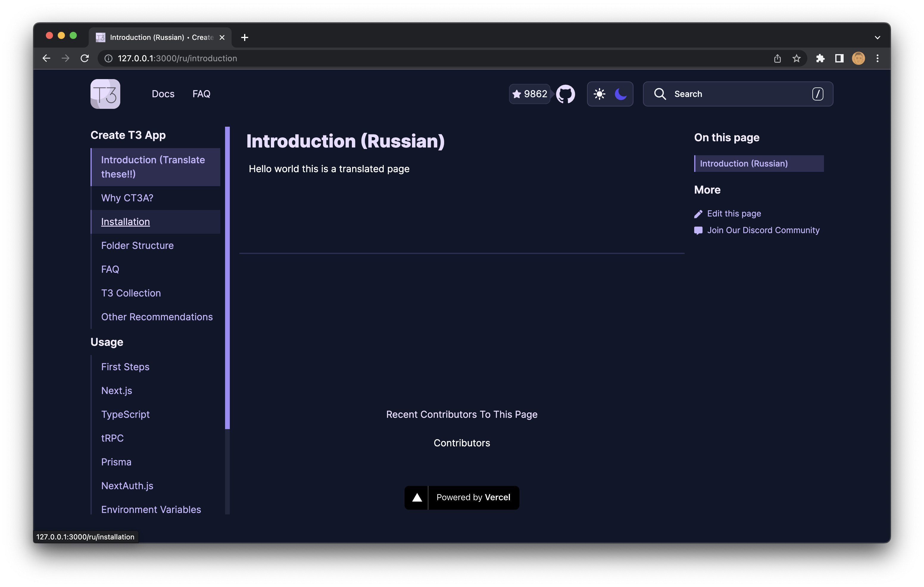Switch to dark theme moon icon

620,94
